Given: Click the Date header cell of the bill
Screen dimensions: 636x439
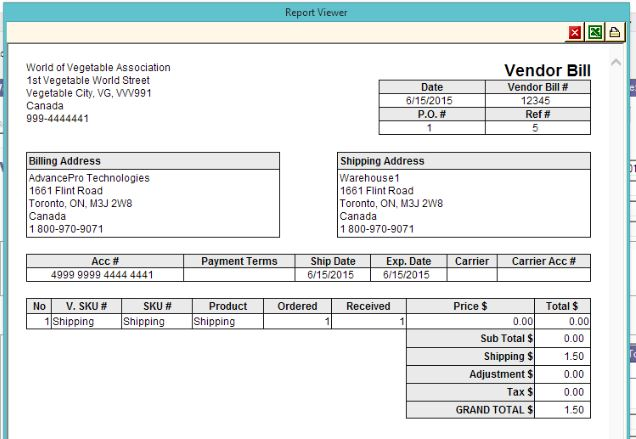Looking at the screenshot, I should [x=431, y=88].
